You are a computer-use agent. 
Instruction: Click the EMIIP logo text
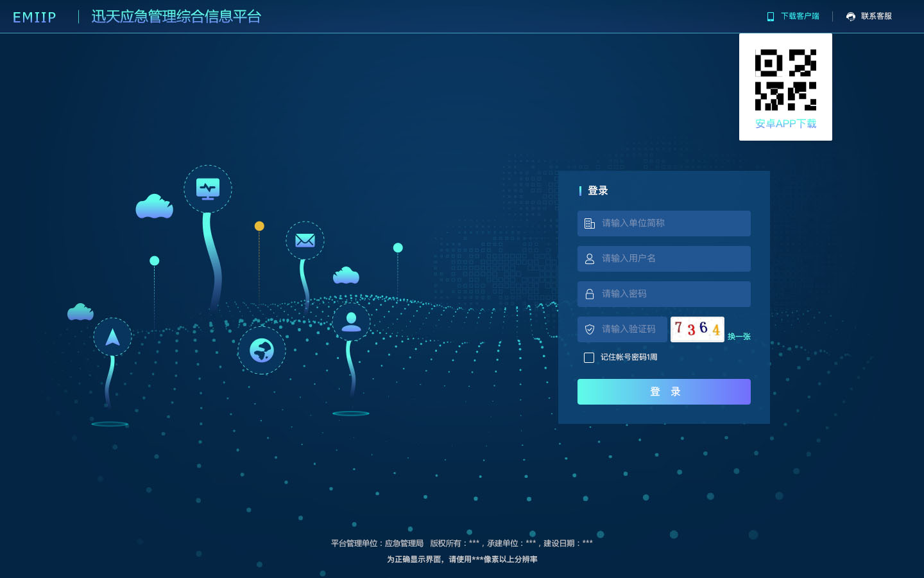(x=35, y=17)
